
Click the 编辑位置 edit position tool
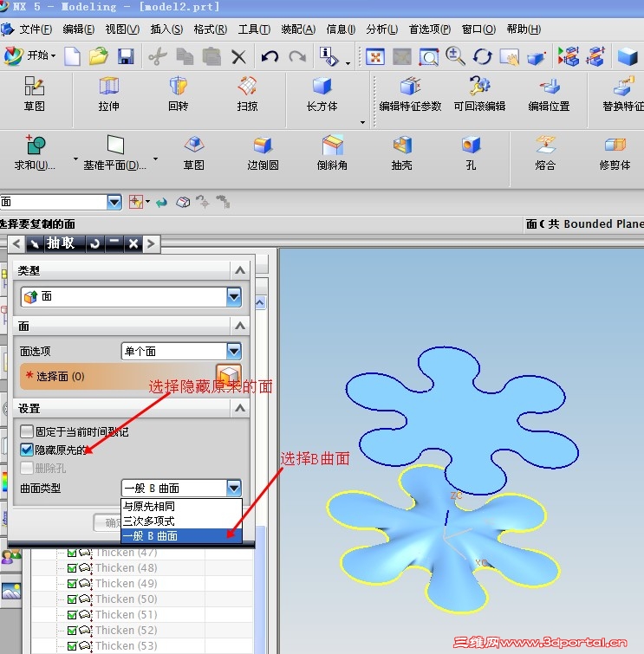point(549,94)
